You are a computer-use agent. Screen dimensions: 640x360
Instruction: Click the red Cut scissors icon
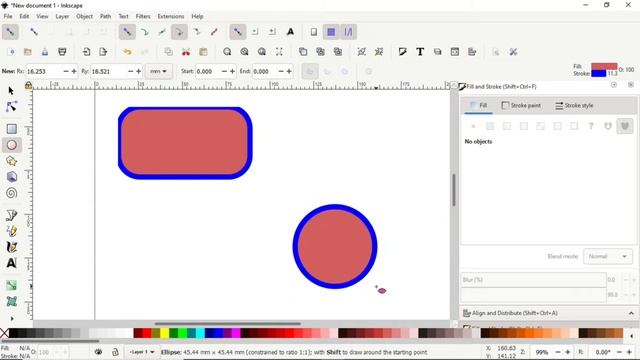pos(186,52)
